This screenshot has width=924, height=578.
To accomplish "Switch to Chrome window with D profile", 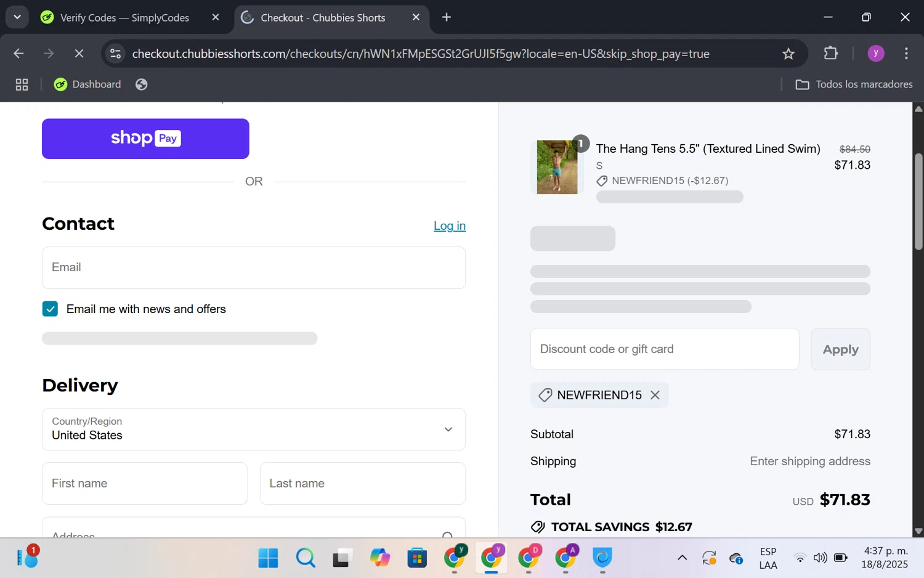I will [529, 558].
